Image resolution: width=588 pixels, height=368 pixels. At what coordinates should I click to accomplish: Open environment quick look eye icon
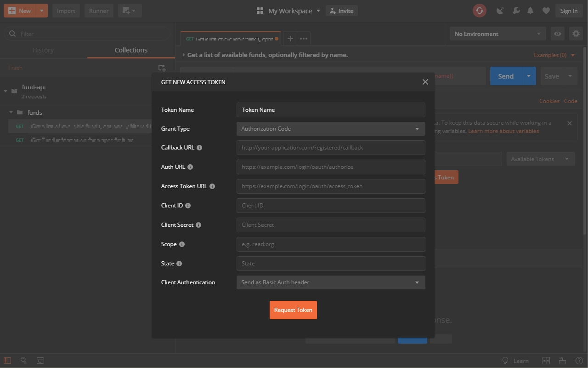(558, 34)
